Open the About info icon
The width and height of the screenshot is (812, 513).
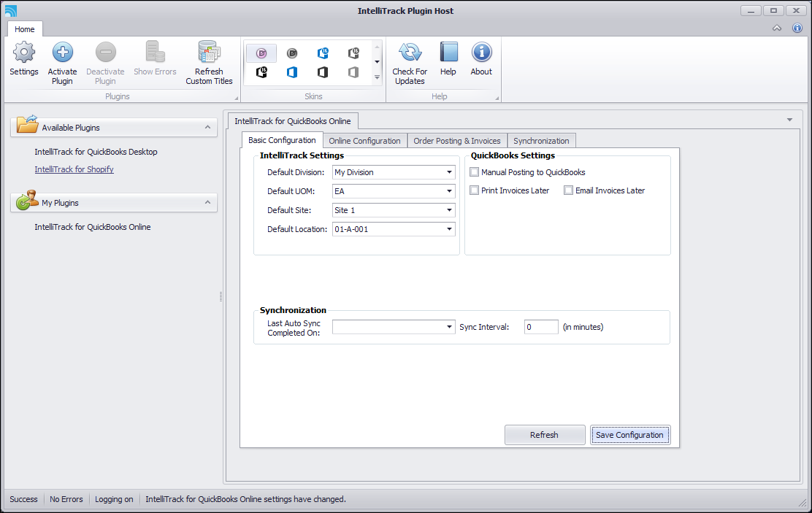coord(481,53)
